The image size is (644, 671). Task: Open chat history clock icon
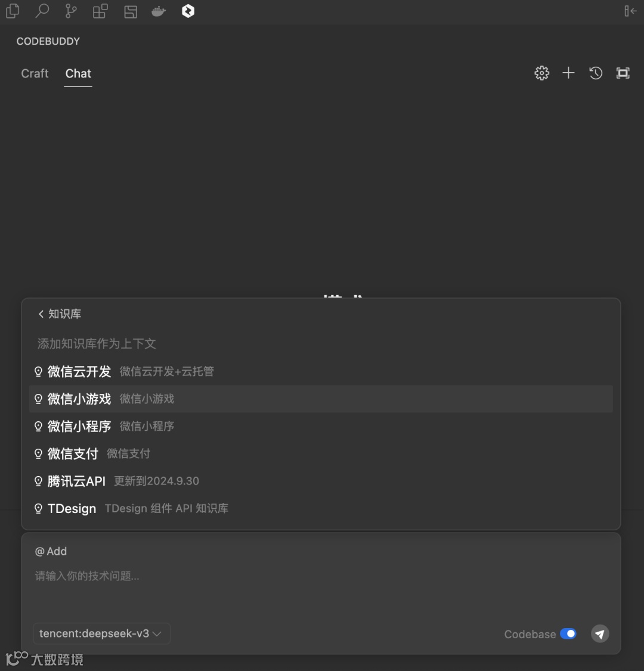tap(596, 73)
